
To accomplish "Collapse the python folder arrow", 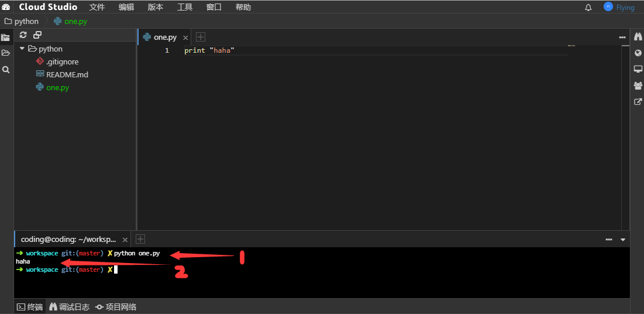I will (22, 49).
